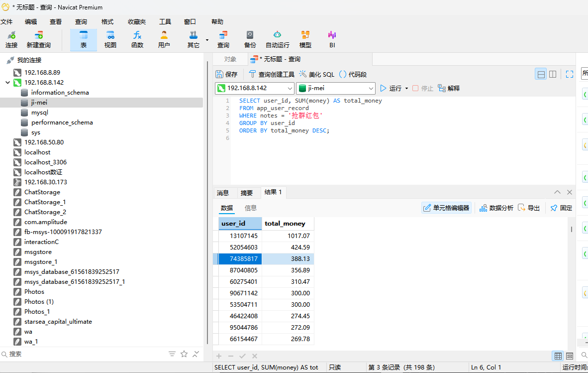Screen dimensions: 588x373
Task: Collapse the result panel with up chevron
Action: click(x=557, y=192)
